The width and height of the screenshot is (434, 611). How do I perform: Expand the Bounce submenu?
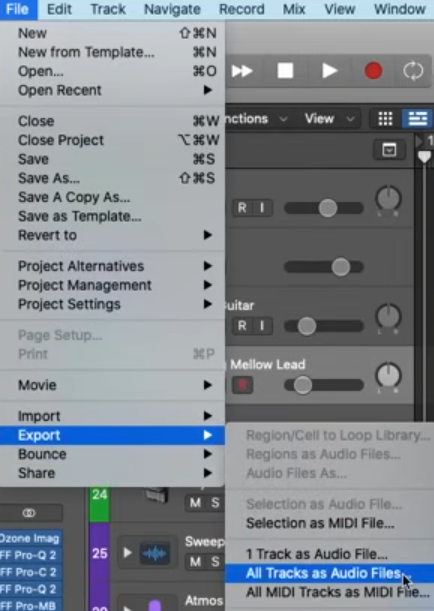coord(112,454)
